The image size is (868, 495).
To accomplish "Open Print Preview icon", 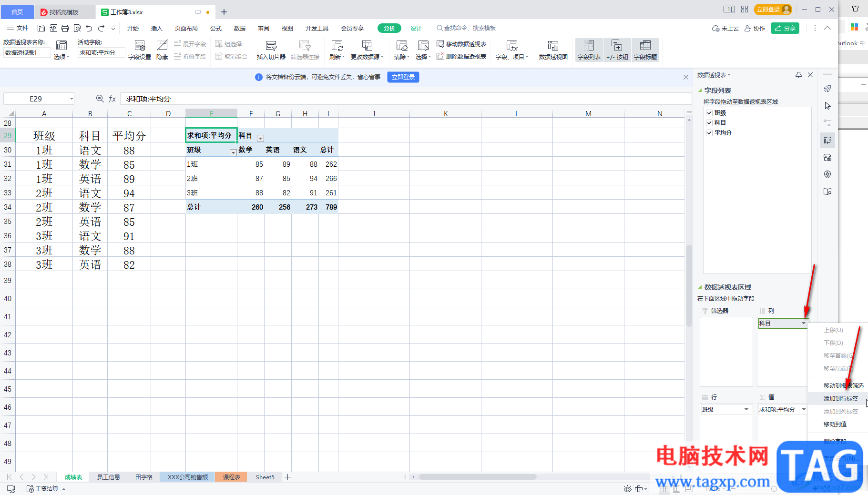I will click(77, 28).
